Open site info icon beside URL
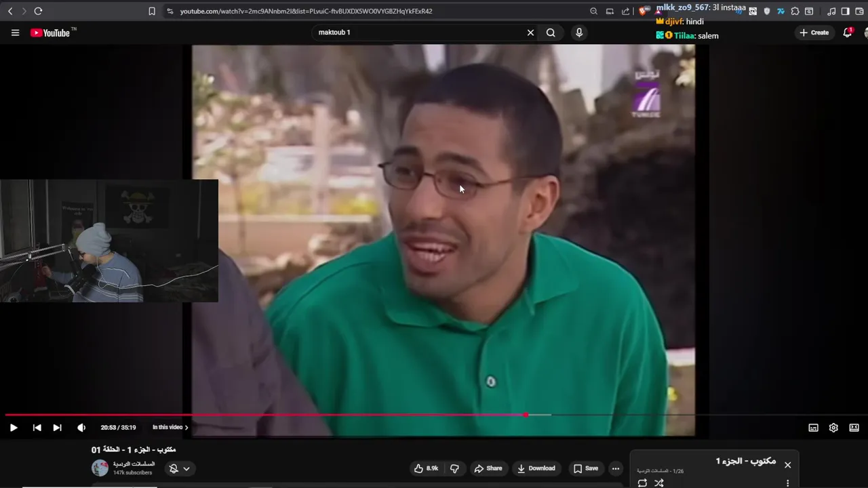The height and width of the screenshot is (488, 868). click(x=170, y=11)
